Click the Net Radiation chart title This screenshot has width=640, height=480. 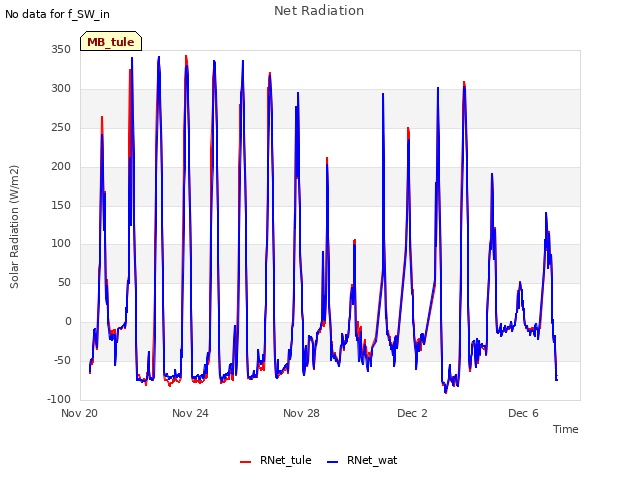319,11
